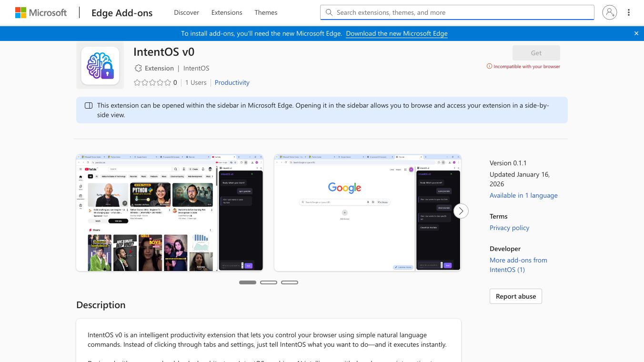The width and height of the screenshot is (644, 362).
Task: Open the Themes tab
Action: pyautogui.click(x=266, y=12)
